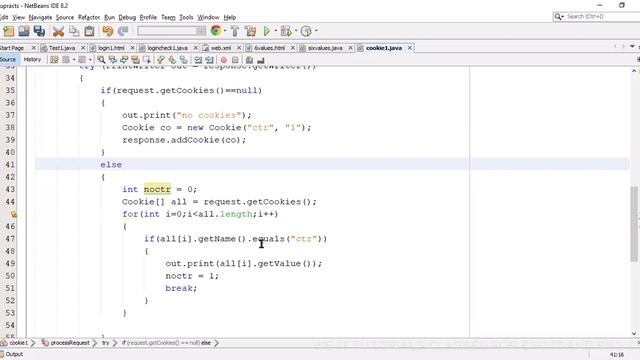
Task: Clean and build project icon
Action: click(250, 31)
